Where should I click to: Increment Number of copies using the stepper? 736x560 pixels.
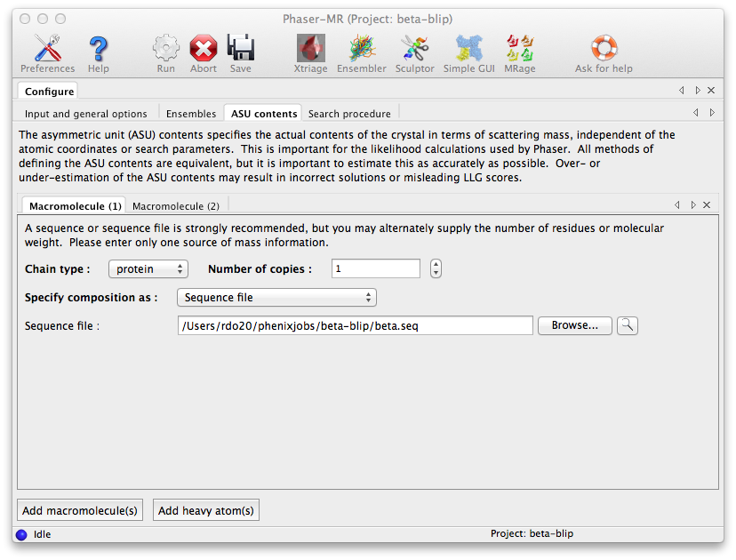pos(436,264)
